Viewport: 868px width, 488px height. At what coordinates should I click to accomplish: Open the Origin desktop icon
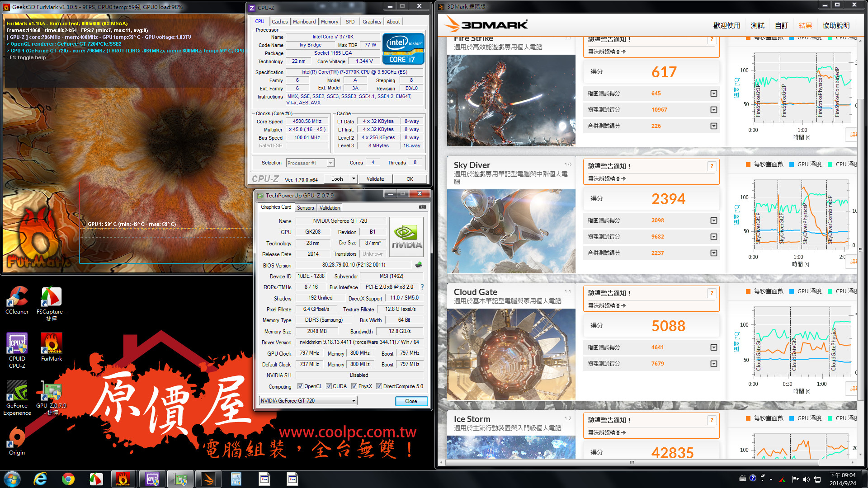click(x=17, y=441)
